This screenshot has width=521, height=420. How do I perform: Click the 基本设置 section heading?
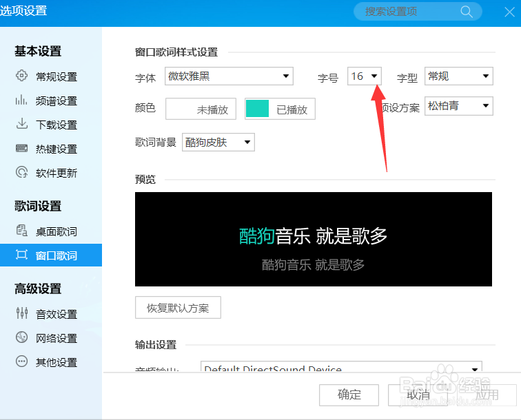[x=38, y=51]
